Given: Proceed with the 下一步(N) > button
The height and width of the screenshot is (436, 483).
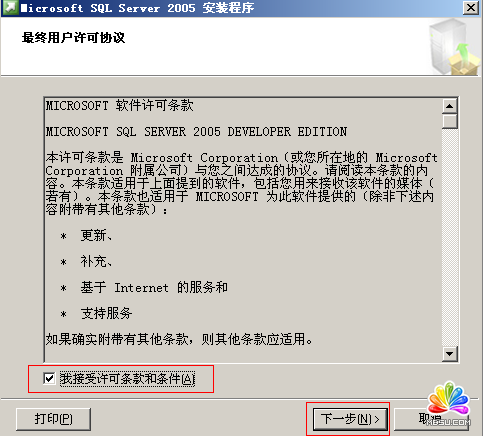Looking at the screenshot, I should (350, 419).
